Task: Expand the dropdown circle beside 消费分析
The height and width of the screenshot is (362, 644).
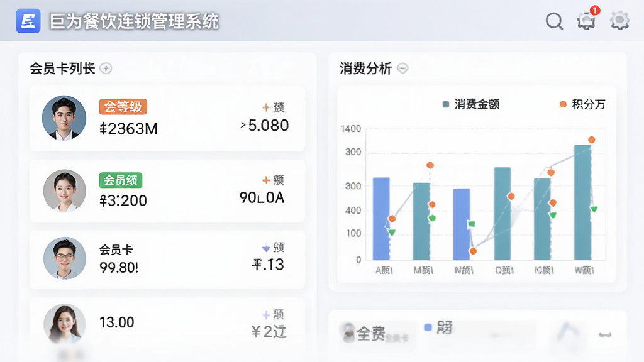Action: 403,68
